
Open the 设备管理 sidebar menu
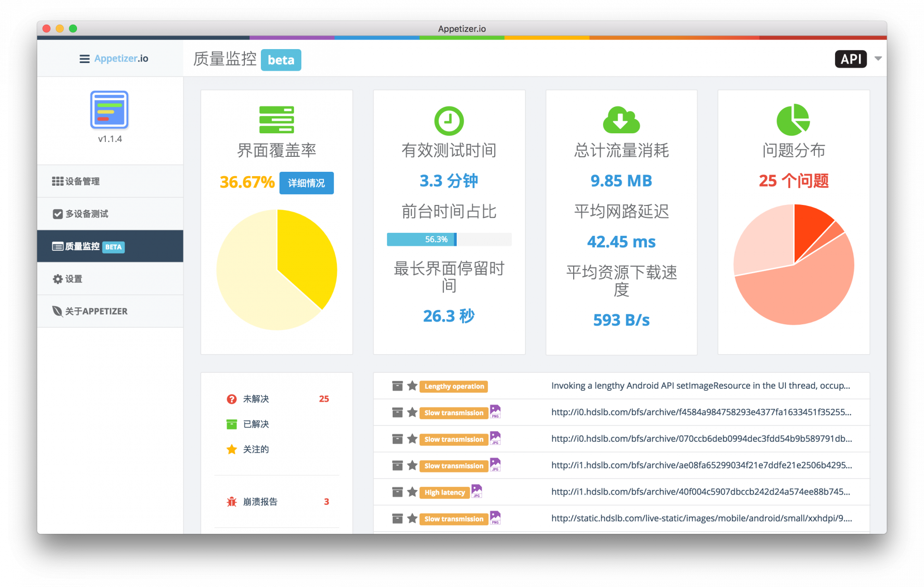tap(110, 181)
